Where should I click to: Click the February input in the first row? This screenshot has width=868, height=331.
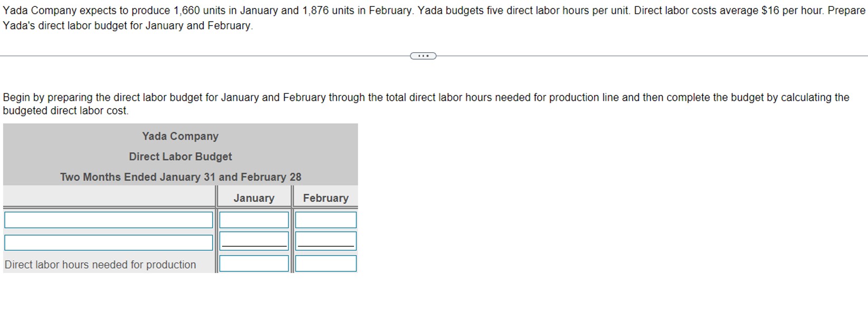pos(326,219)
